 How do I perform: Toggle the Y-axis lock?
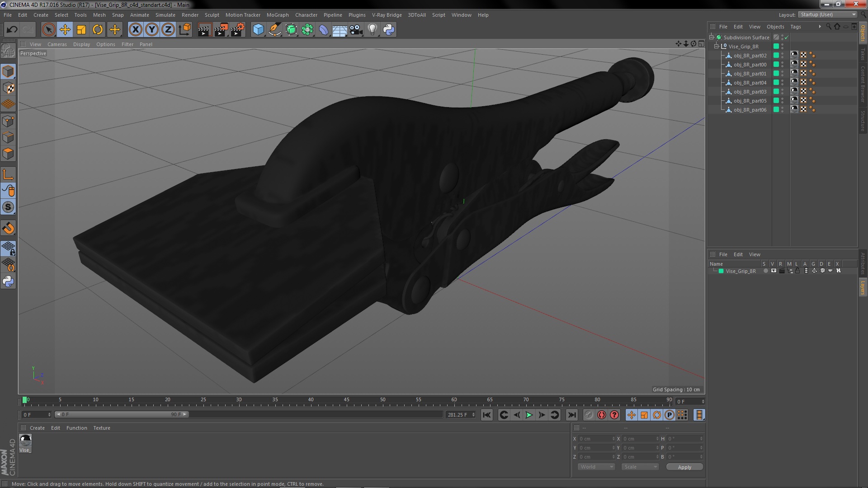152,30
